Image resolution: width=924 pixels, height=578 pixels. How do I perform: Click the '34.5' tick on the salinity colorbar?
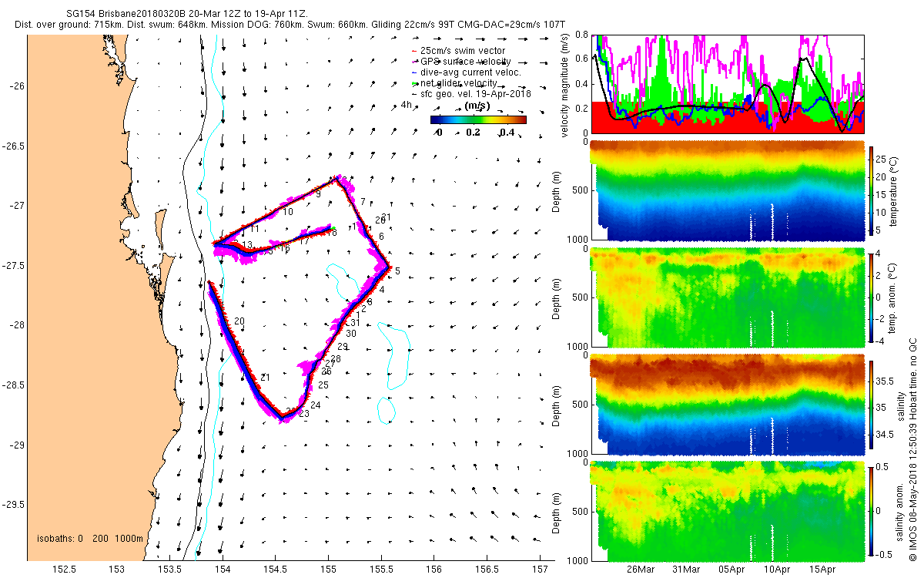pyautogui.click(x=885, y=435)
